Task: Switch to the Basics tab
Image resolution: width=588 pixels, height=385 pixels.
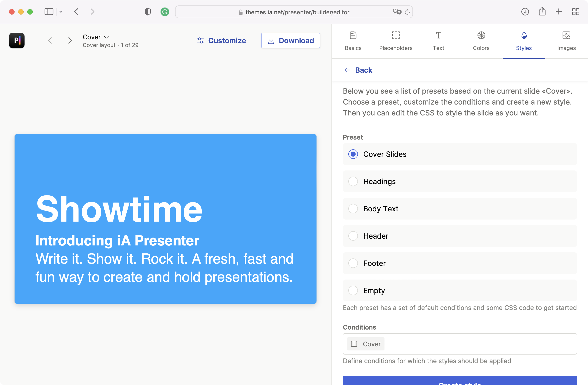Action: click(353, 41)
